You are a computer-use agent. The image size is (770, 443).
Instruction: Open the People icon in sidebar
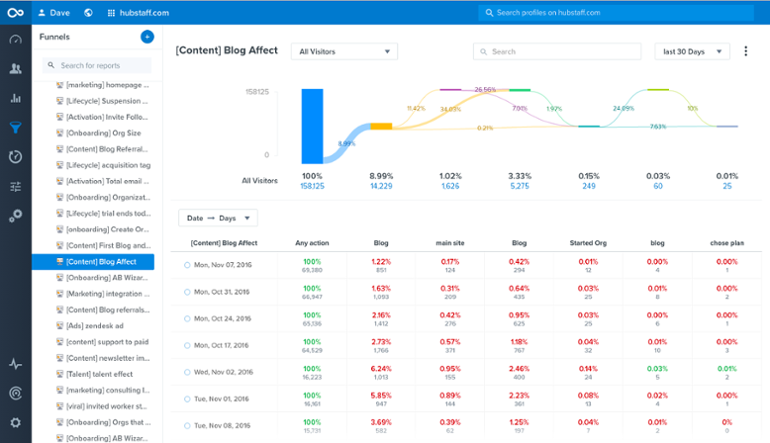point(16,69)
